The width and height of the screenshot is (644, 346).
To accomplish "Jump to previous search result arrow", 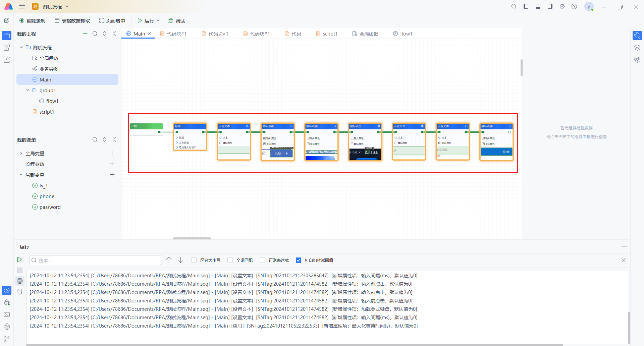I will (x=169, y=260).
